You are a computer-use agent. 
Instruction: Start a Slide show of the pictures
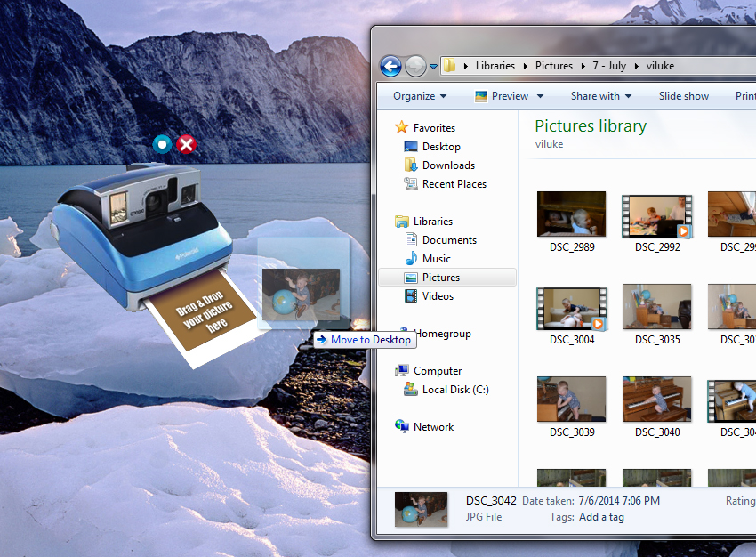pyautogui.click(x=683, y=95)
